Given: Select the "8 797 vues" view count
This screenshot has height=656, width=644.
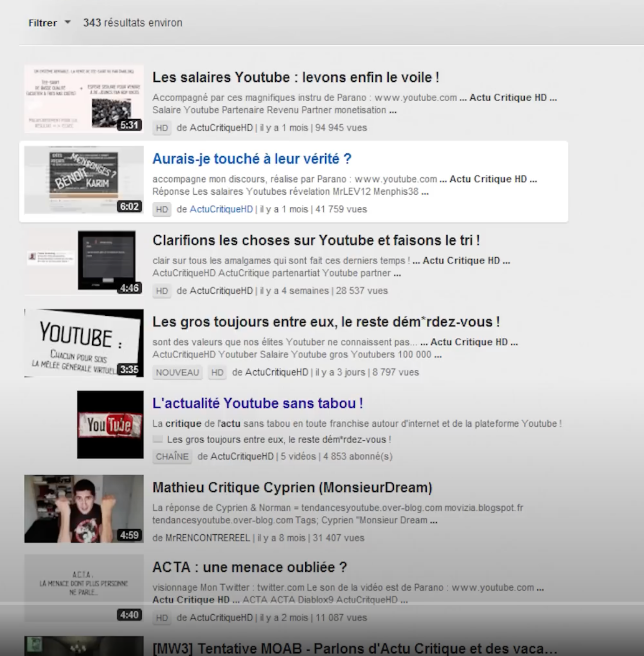Looking at the screenshot, I should [x=396, y=372].
